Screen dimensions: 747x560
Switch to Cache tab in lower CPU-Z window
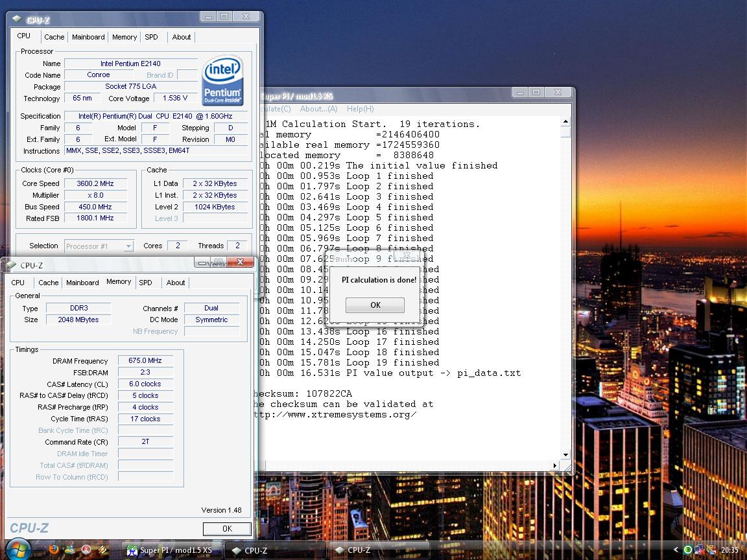[49, 283]
